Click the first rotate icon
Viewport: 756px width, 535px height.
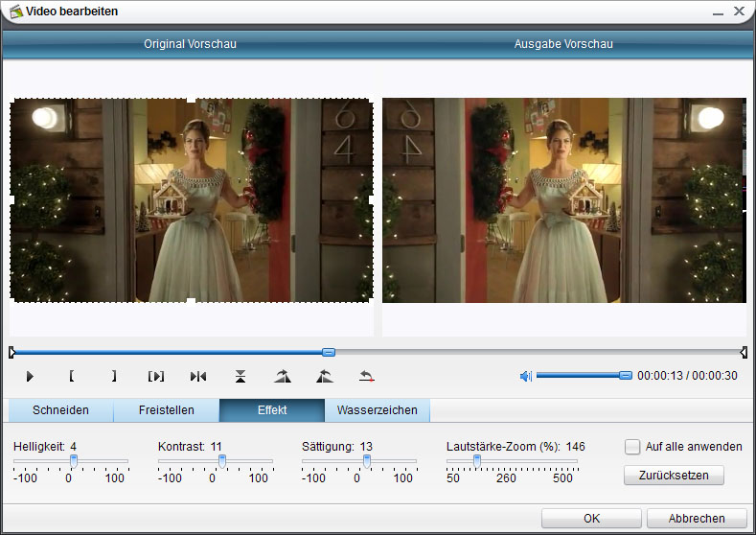pos(282,377)
